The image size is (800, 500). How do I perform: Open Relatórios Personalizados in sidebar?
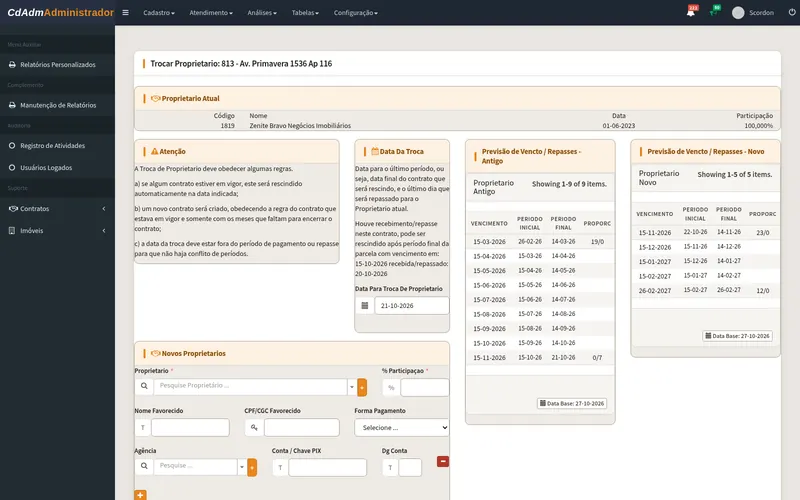point(57,65)
